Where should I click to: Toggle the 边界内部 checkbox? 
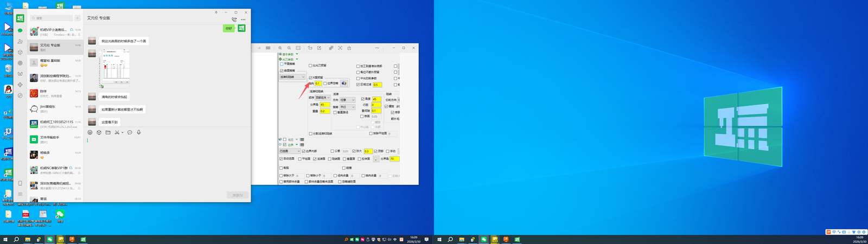[304, 151]
